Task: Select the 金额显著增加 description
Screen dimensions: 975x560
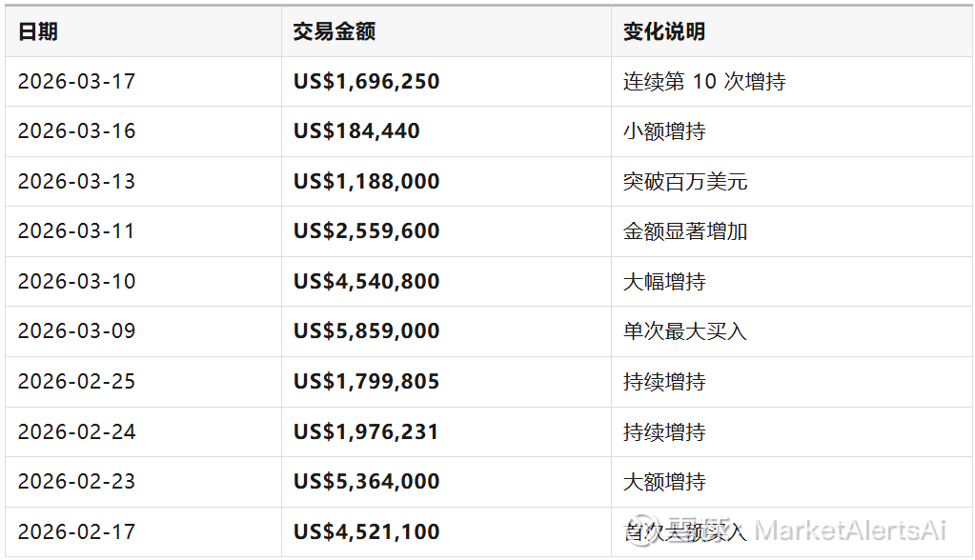Action: [x=685, y=231]
